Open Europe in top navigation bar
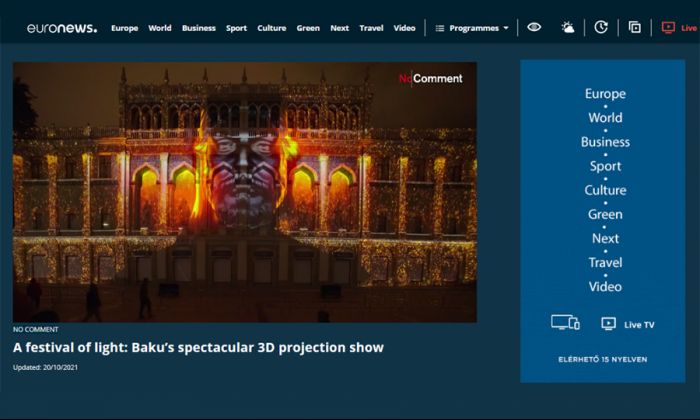The height and width of the screenshot is (420, 700). 125,28
